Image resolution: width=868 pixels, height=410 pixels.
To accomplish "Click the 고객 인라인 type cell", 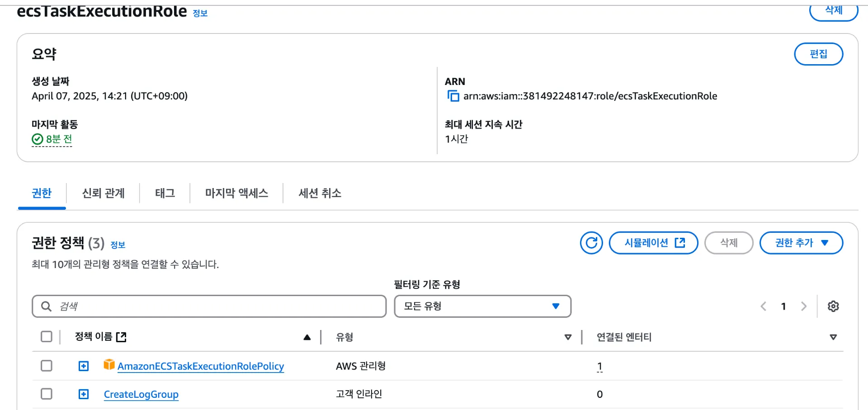I will pyautogui.click(x=359, y=394).
